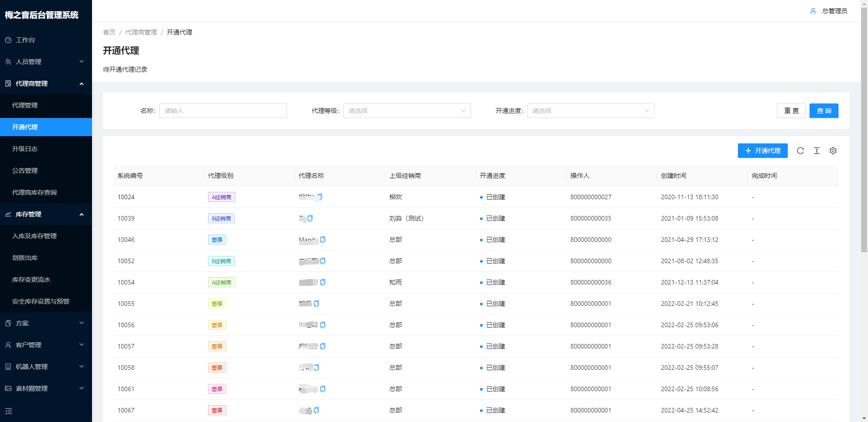Collapse the 库存管理 menu chevron

click(82, 214)
